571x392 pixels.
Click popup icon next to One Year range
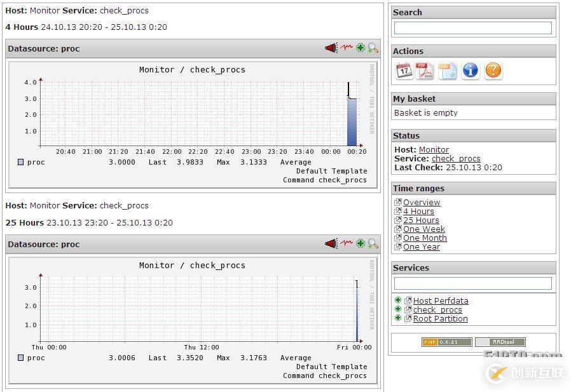coord(398,247)
